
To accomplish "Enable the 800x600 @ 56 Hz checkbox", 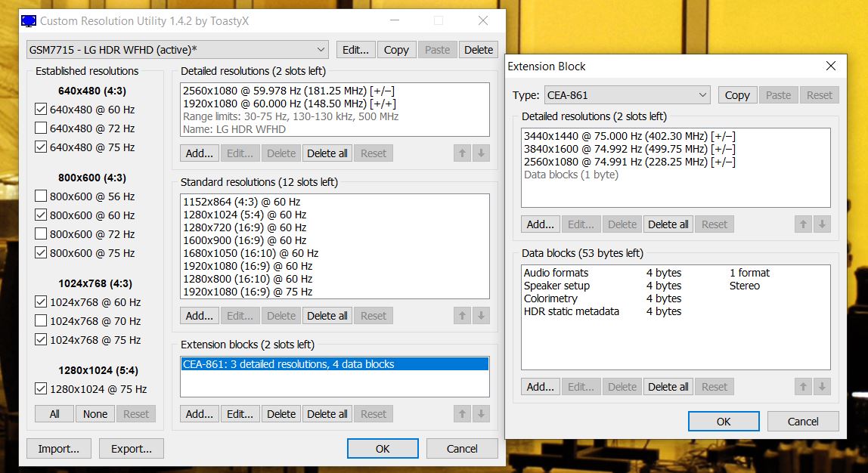I will click(x=41, y=196).
